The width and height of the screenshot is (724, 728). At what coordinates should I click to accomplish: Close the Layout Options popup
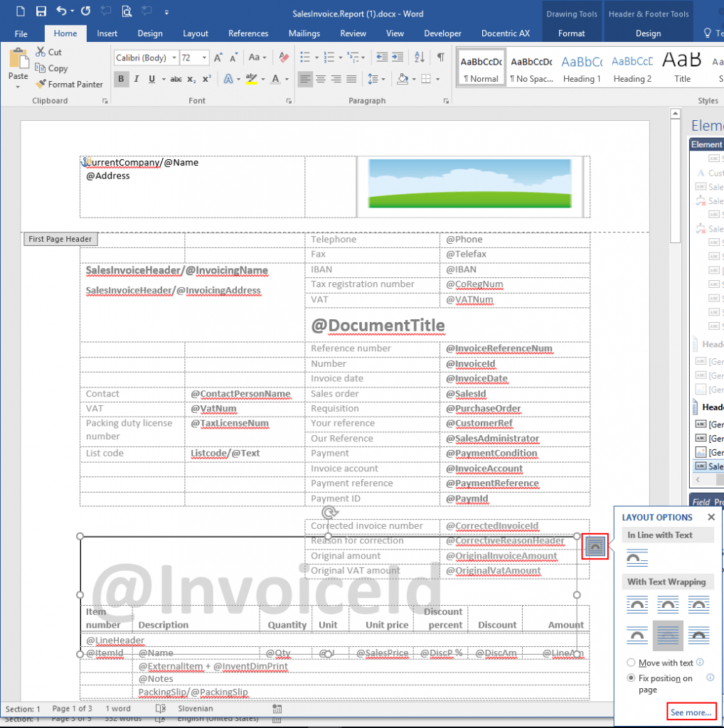pyautogui.click(x=710, y=517)
